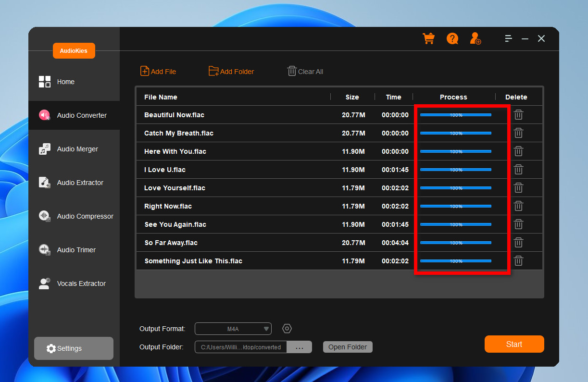
Task: Open the hamburger menu in title bar
Action: coord(509,38)
